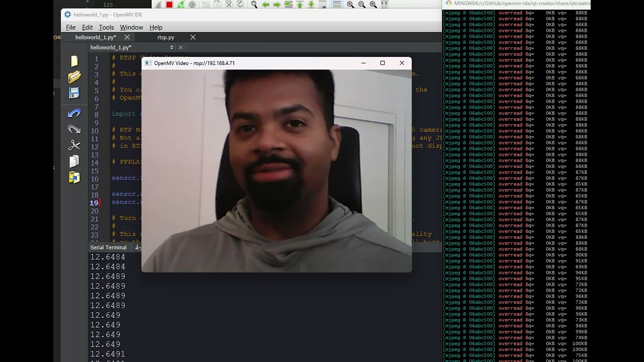This screenshot has height=362, width=644.
Task: Open the Help menu
Action: (156, 27)
